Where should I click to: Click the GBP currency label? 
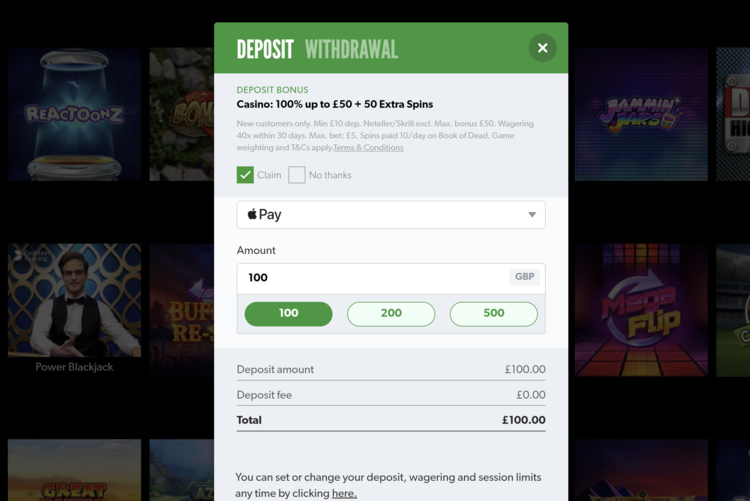coord(524,277)
